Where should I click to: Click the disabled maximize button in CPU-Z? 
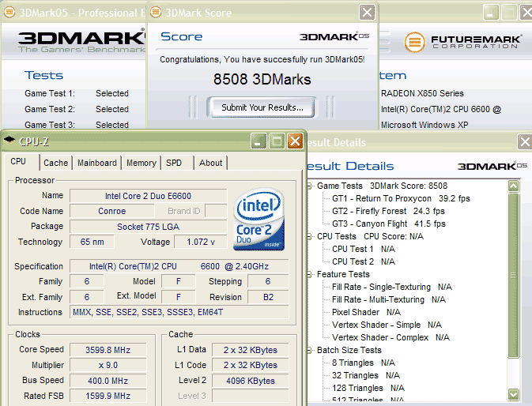click(277, 141)
